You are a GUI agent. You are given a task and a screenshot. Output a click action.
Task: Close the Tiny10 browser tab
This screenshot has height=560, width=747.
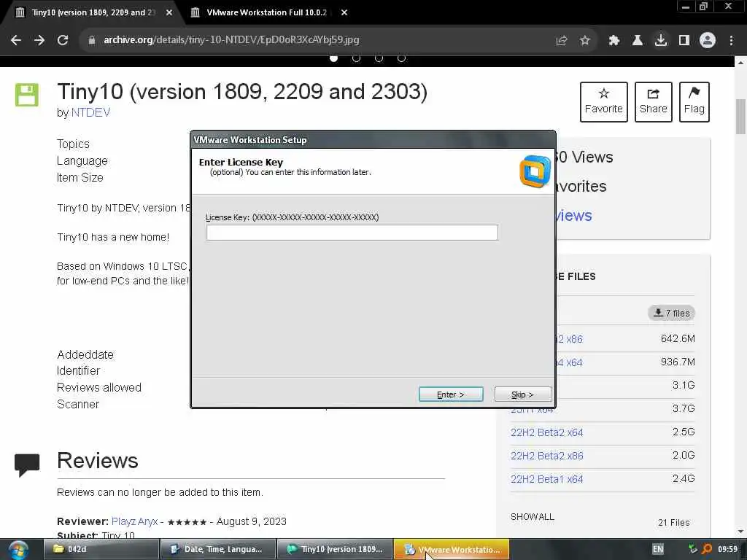[x=169, y=12]
